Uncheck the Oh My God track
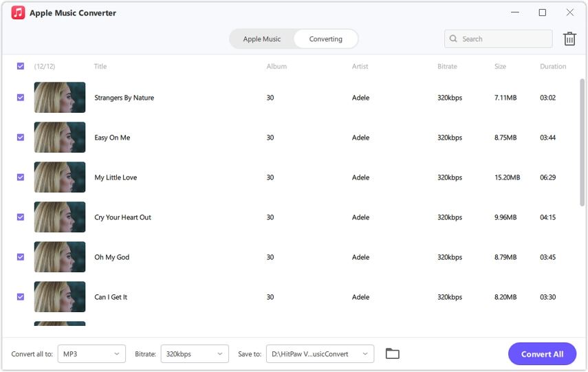Image resolution: width=588 pixels, height=372 pixels. [21, 257]
